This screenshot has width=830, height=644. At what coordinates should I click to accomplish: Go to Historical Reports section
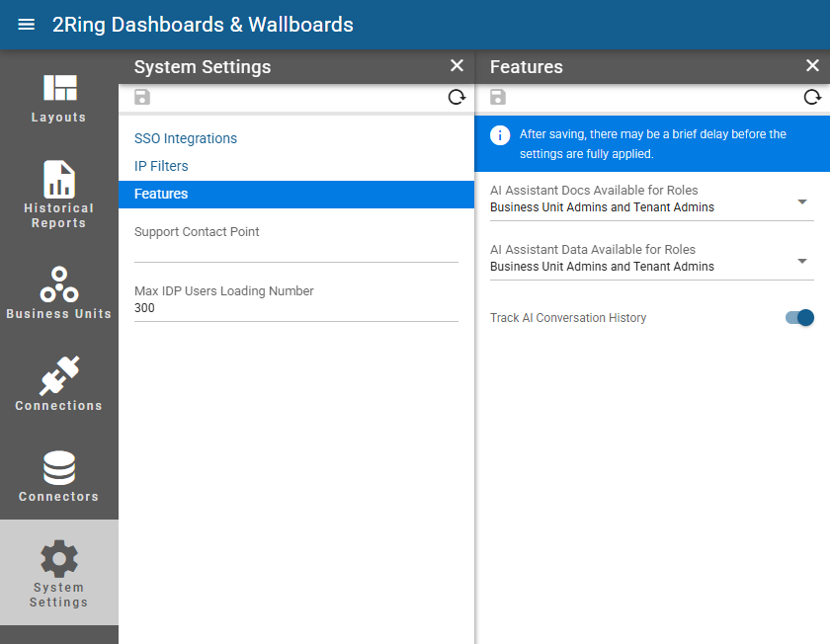click(58, 195)
